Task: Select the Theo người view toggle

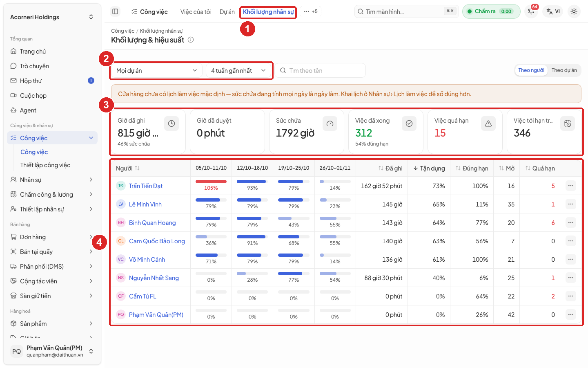Action: coord(531,70)
